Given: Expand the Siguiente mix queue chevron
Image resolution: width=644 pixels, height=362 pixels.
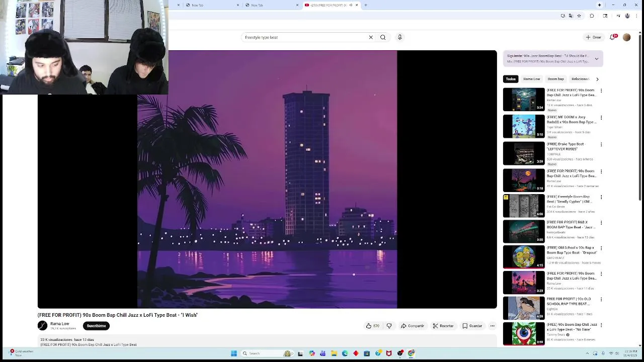Looking at the screenshot, I should 597,59.
